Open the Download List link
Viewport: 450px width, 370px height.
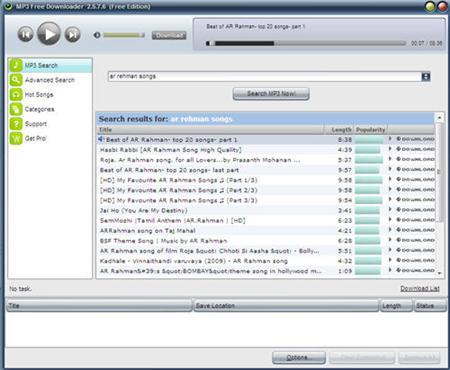coord(420,289)
